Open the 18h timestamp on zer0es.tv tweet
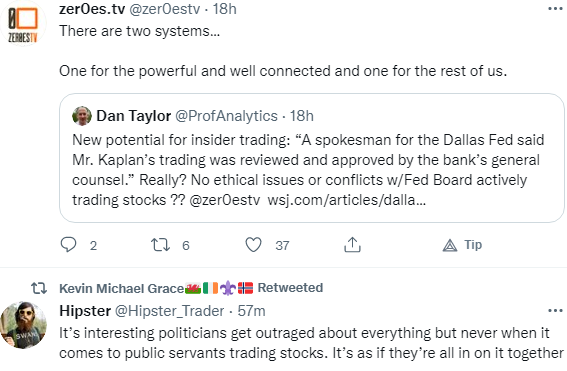The image size is (567, 371). click(x=225, y=9)
